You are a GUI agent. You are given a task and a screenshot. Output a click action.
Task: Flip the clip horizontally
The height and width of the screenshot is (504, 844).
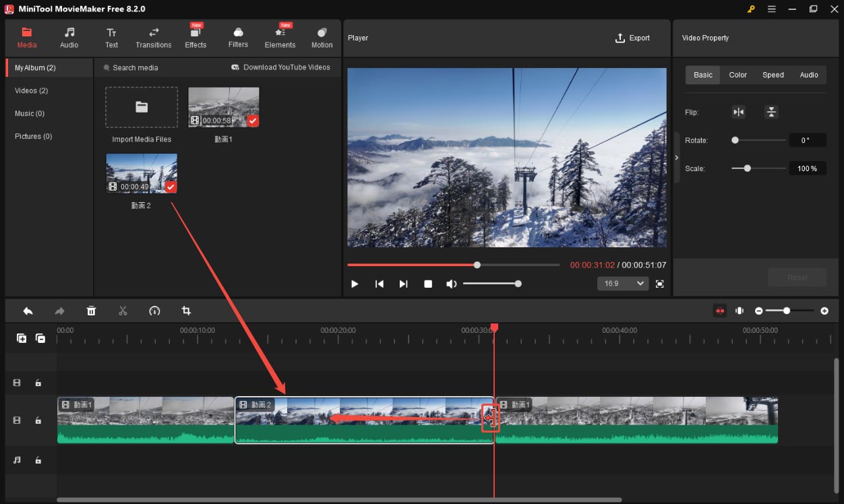pos(739,113)
